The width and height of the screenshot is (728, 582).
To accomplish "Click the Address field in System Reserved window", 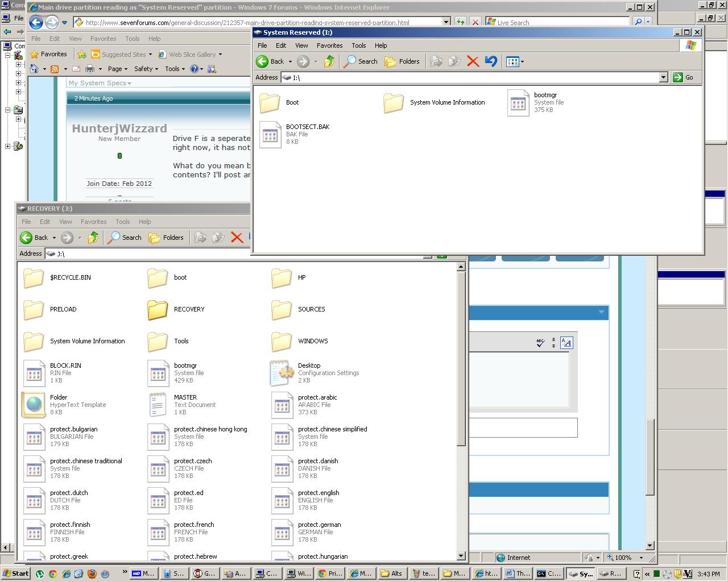I will coord(474,77).
